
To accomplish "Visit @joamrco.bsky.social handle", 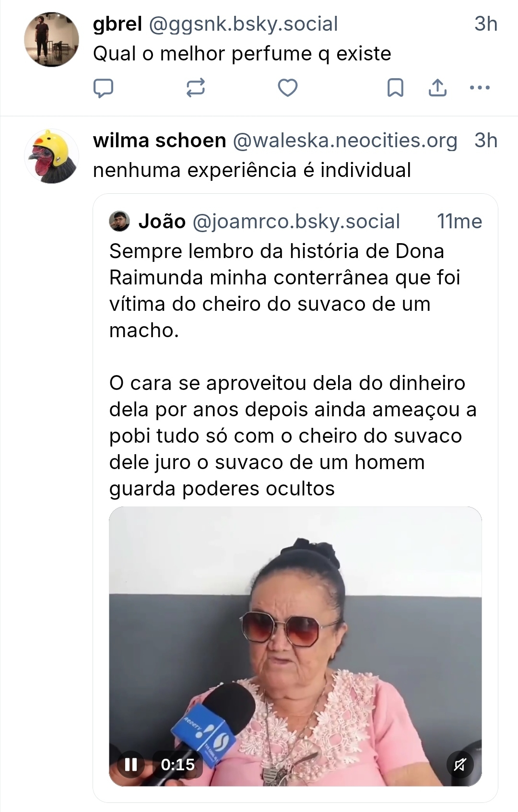I will [296, 222].
